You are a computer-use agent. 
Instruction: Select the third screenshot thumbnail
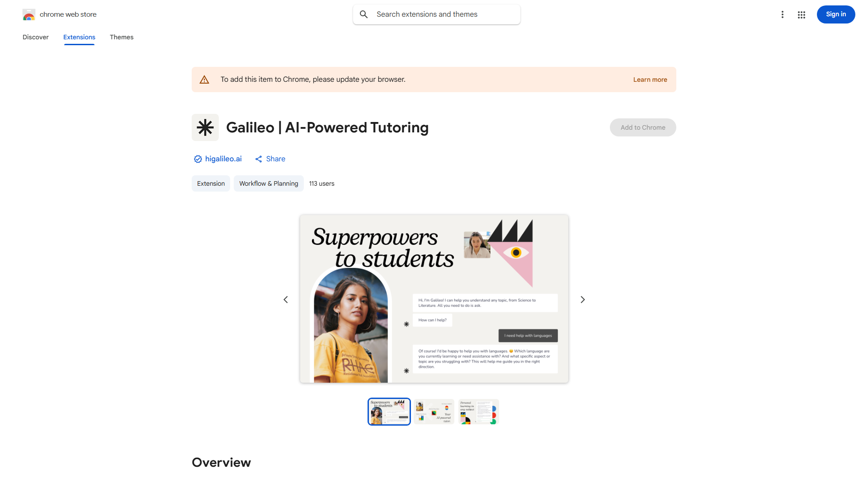coord(479,412)
